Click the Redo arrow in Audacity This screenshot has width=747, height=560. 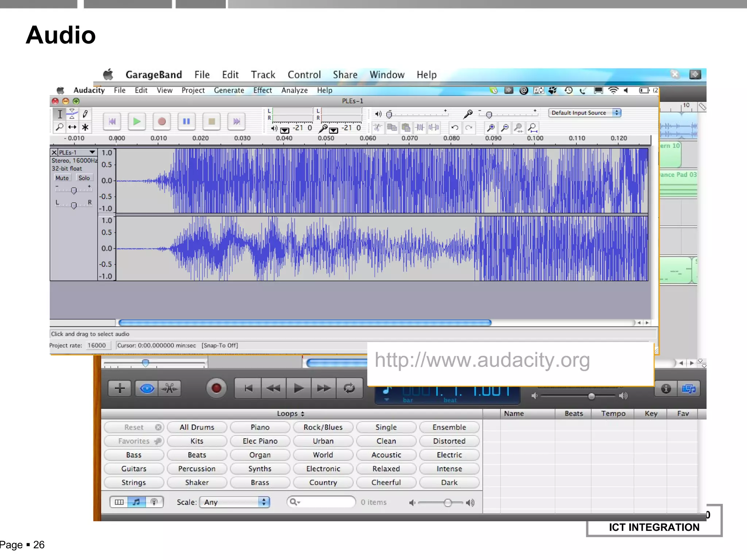(x=469, y=128)
